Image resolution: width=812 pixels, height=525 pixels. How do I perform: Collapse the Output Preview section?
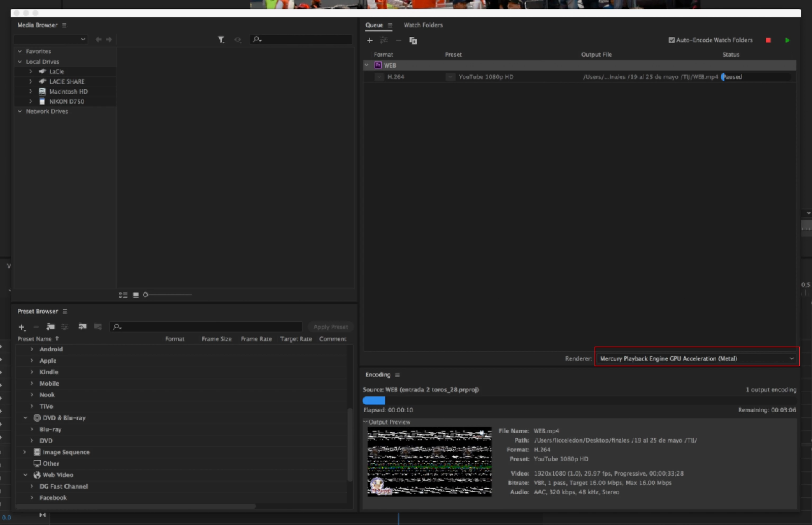pos(365,422)
